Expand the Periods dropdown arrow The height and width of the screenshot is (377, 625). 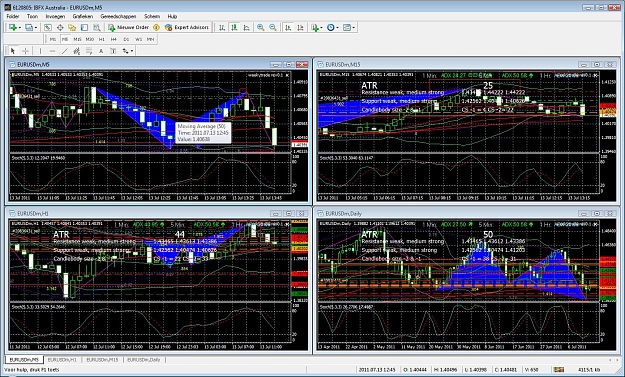pos(337,27)
